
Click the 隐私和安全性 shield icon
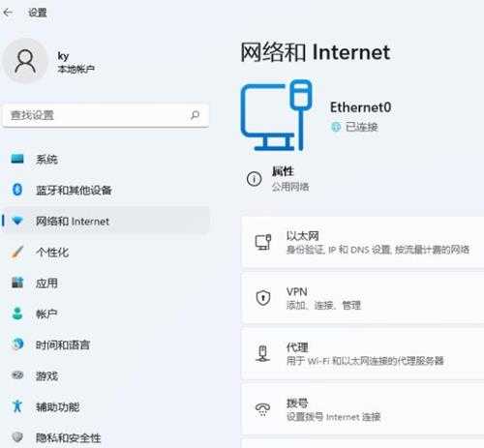[17, 437]
